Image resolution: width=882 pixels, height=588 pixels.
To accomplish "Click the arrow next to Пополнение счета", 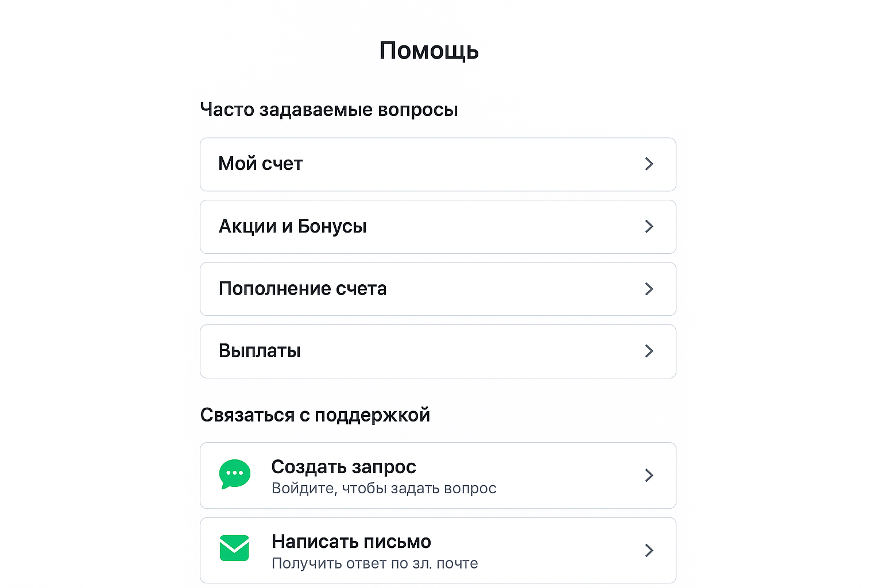I will pyautogui.click(x=649, y=289).
